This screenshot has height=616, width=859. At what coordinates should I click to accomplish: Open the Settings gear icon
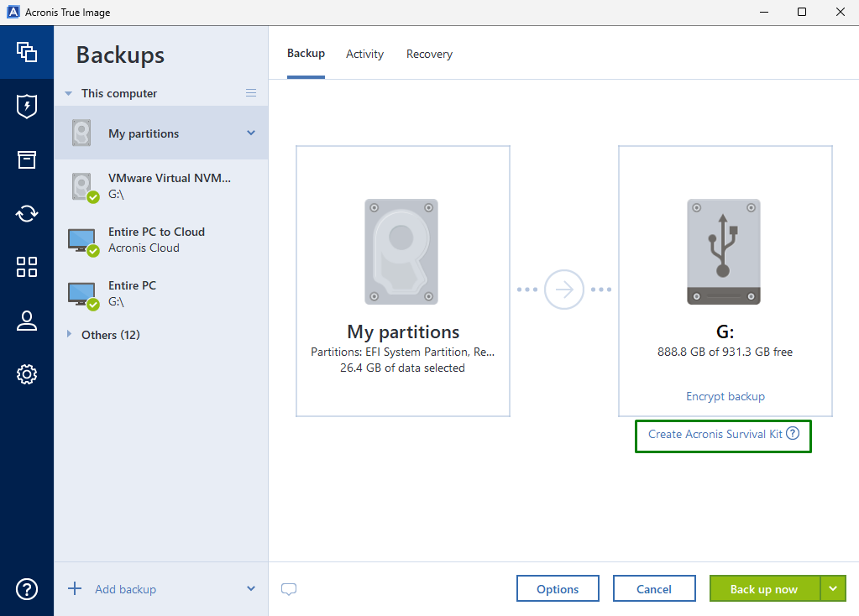27,374
